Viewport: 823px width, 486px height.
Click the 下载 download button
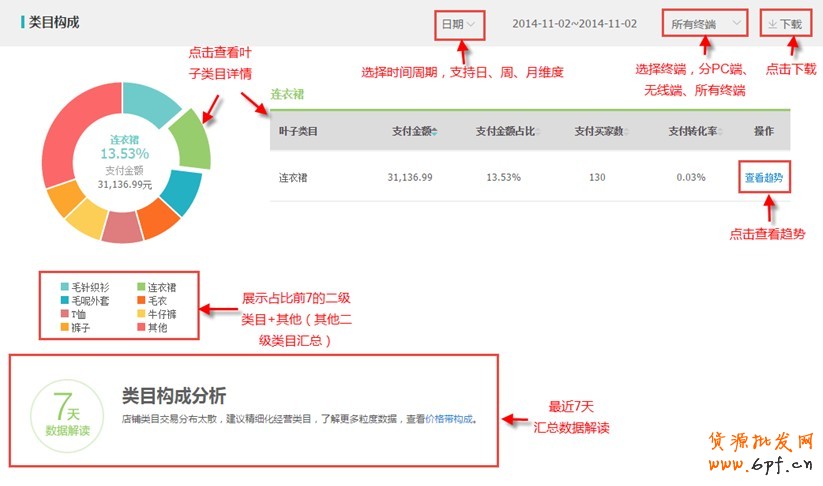[786, 24]
